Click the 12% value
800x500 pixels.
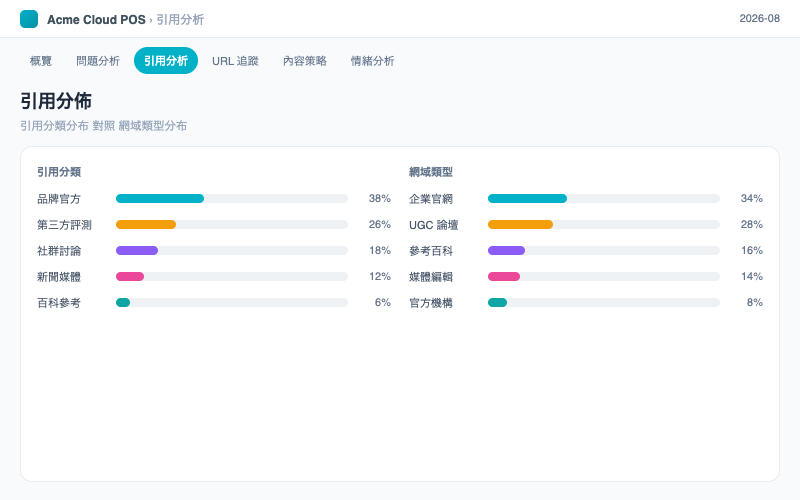[x=380, y=277]
